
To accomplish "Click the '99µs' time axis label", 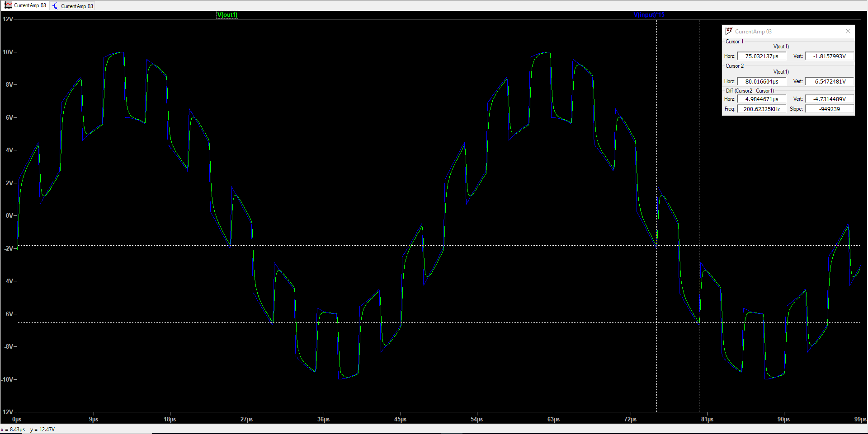I will (860, 420).
